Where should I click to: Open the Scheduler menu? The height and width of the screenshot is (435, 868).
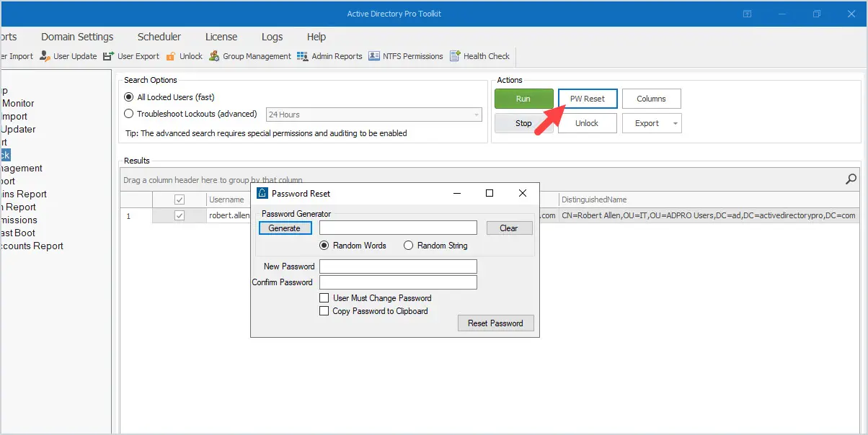coord(159,37)
